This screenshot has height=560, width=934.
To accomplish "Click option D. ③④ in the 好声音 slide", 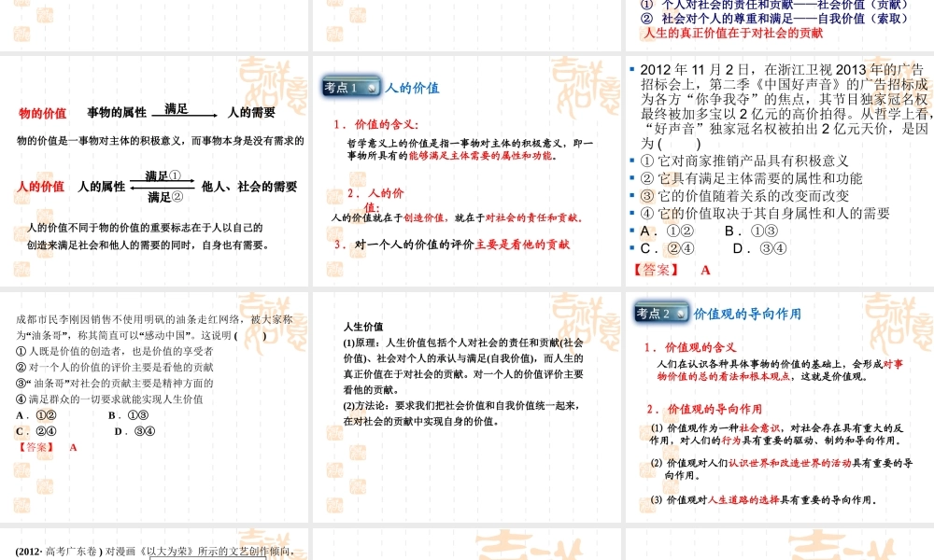I will [759, 248].
